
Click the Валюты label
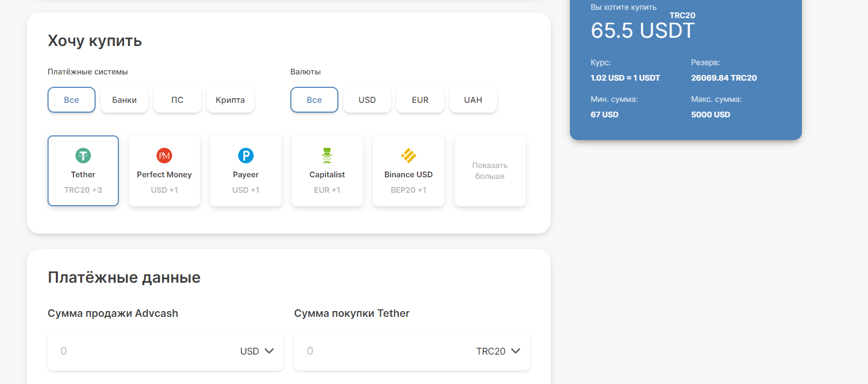click(x=305, y=72)
